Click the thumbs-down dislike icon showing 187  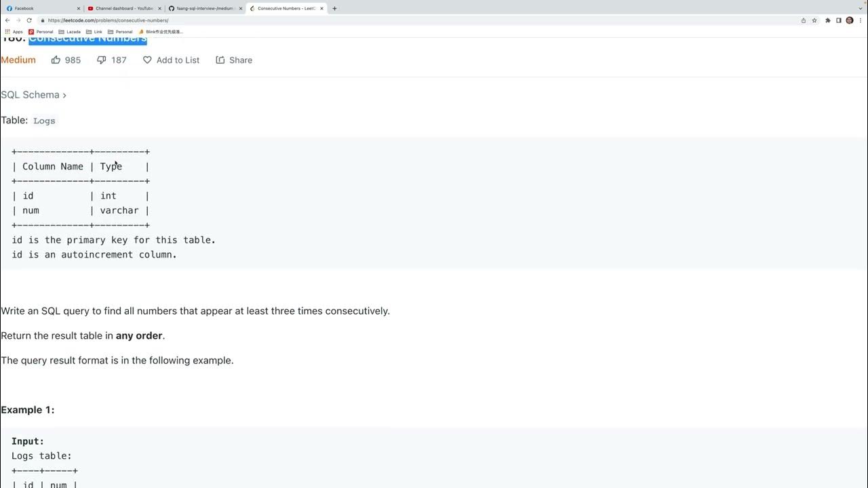102,60
